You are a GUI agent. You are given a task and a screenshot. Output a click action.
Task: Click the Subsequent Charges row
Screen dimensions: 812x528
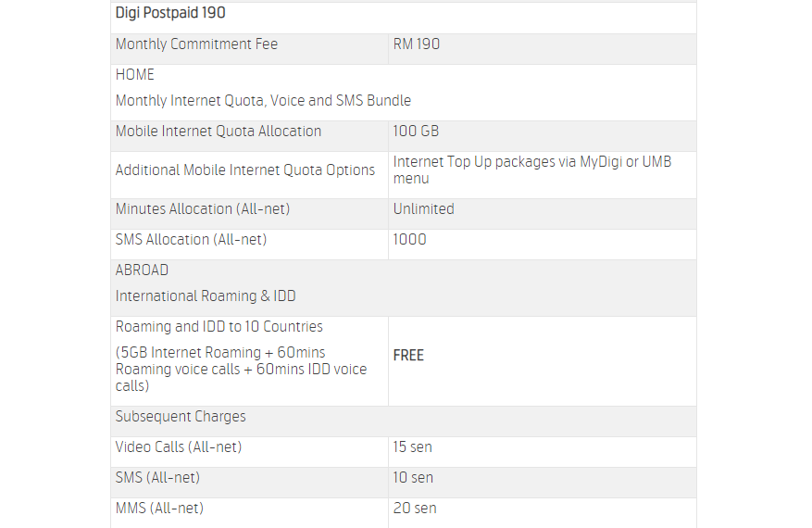pyautogui.click(x=181, y=417)
